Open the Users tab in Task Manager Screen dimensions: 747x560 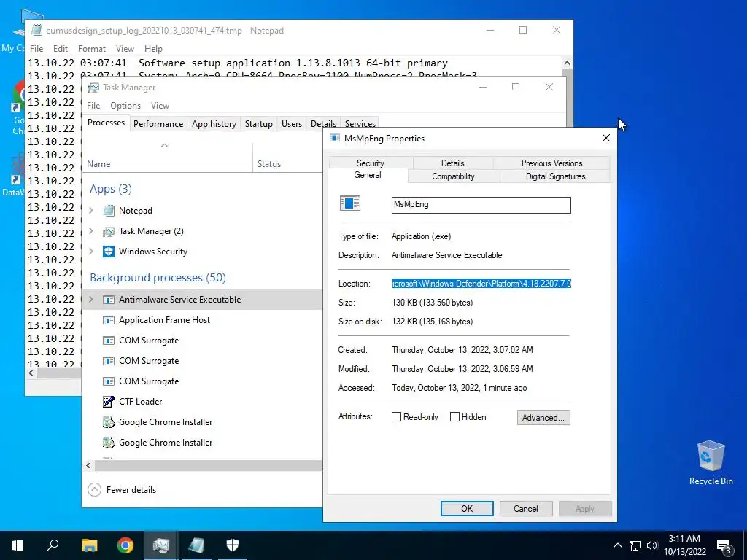292,124
